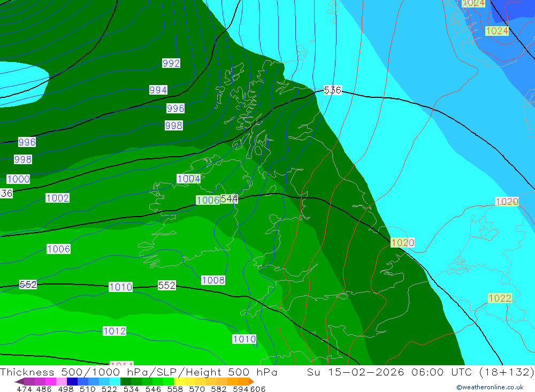The width and height of the screenshot is (535, 392).
Task: Select the 1000 isobar label
Action: pos(18,179)
